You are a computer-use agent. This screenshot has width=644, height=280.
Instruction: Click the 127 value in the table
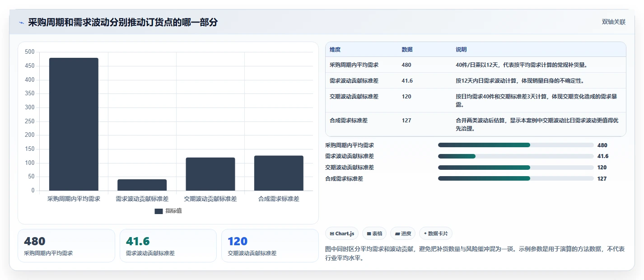406,121
